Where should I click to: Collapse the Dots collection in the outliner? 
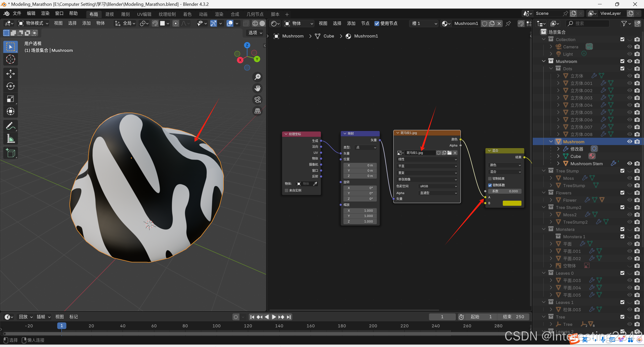coord(551,69)
